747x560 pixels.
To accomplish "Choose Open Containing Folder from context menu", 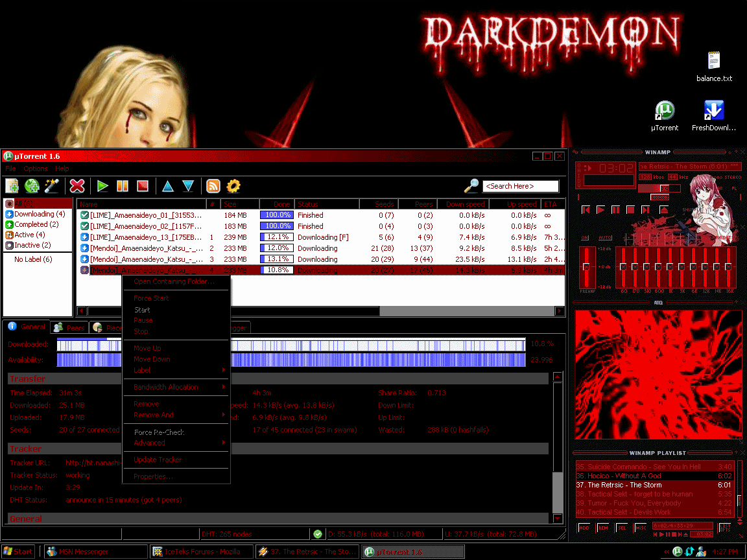I will point(176,281).
